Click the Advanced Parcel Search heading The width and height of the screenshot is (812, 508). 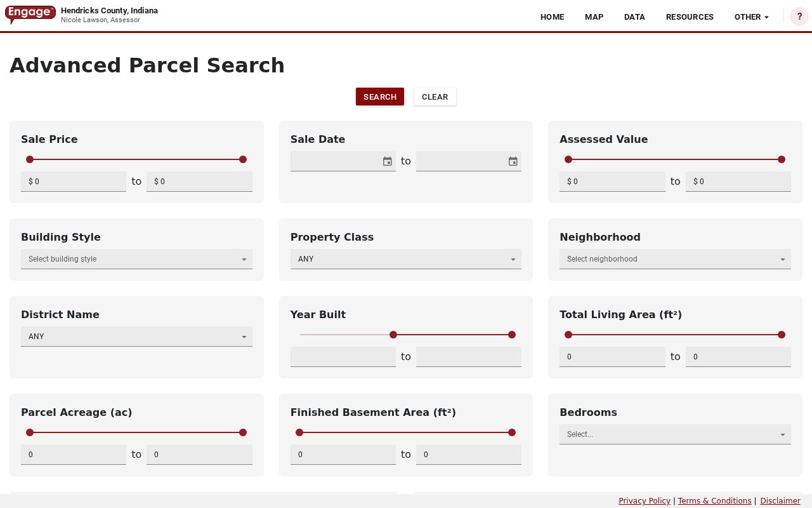(147, 65)
